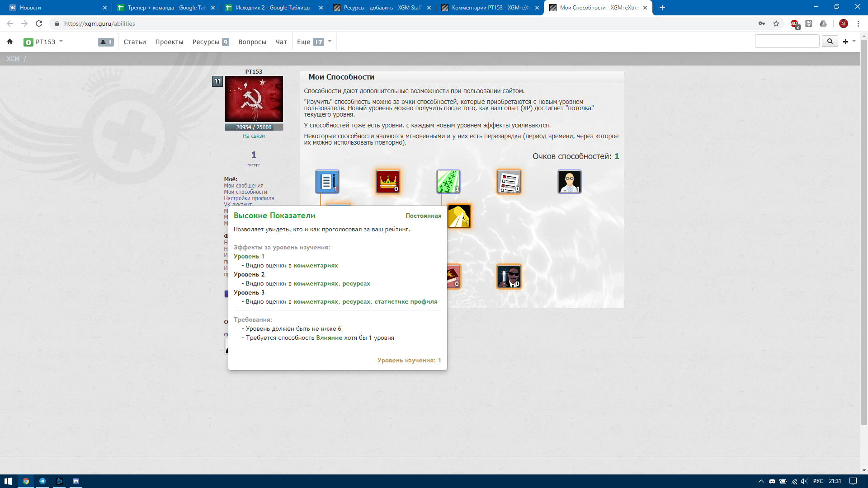Viewport: 868px width, 488px height.
Task: Focus the site search input field
Action: click(x=787, y=42)
